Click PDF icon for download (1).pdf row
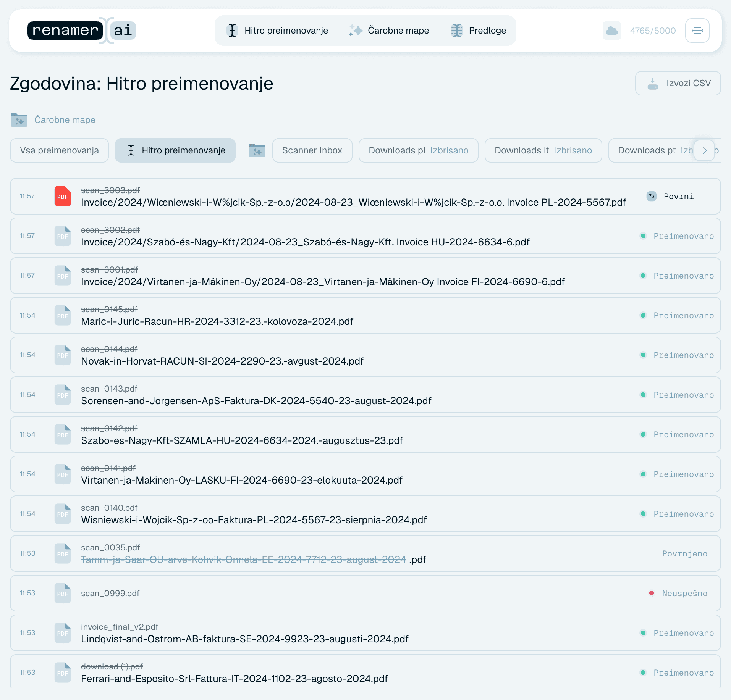The height and width of the screenshot is (700, 731). pos(63,673)
